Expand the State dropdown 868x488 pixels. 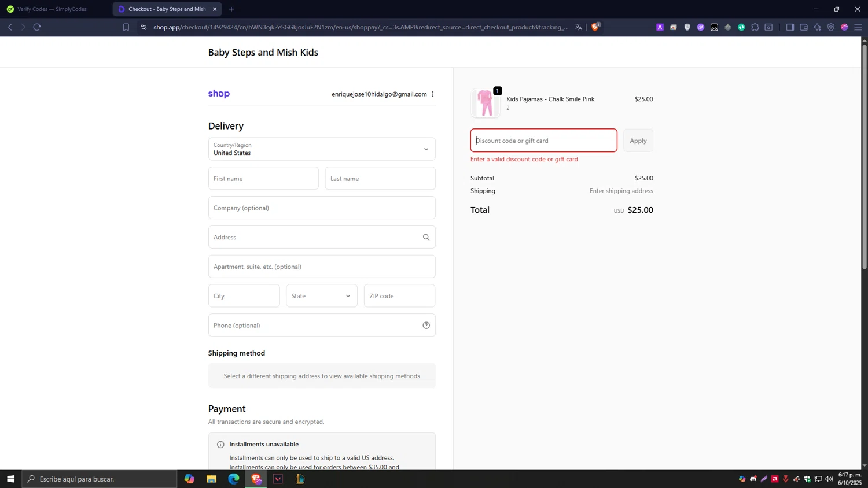pos(322,296)
